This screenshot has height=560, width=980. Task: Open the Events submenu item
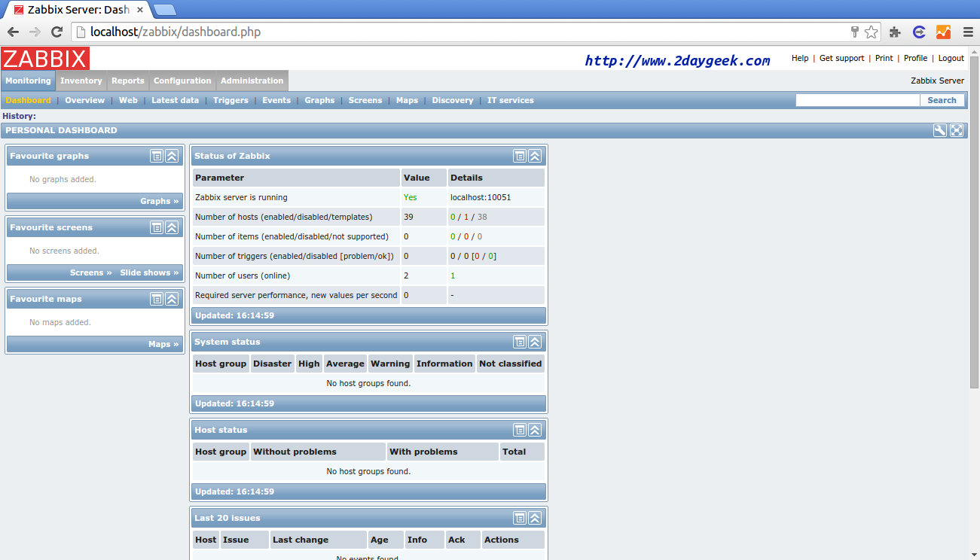[x=276, y=100]
